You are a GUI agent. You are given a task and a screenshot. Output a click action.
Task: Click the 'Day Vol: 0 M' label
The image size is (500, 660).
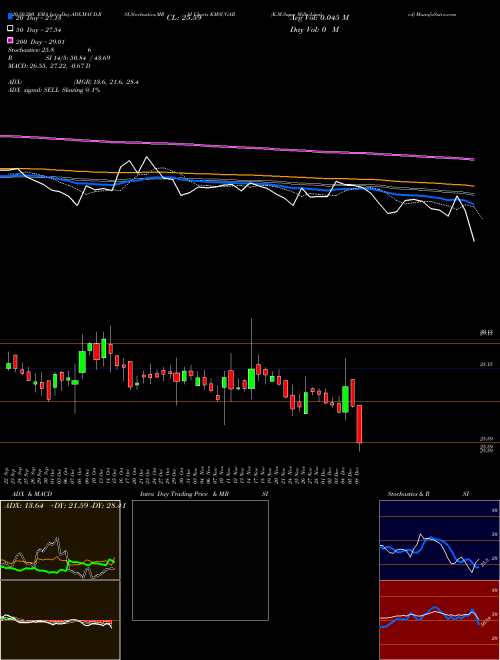click(314, 30)
